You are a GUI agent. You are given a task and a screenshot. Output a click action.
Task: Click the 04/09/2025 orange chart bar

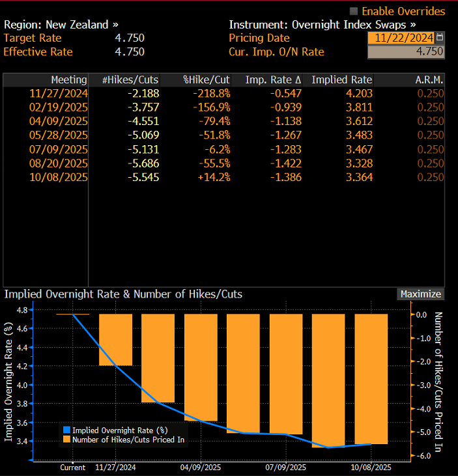[x=201, y=367]
